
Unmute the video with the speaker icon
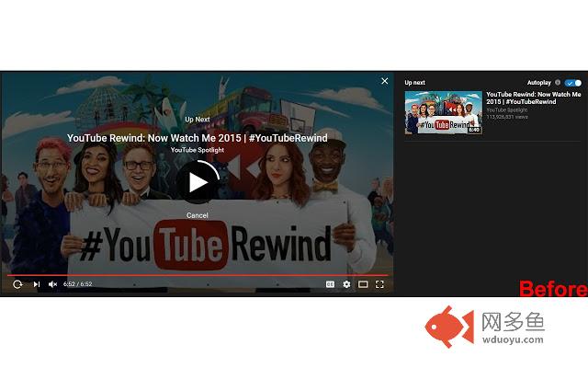52,284
